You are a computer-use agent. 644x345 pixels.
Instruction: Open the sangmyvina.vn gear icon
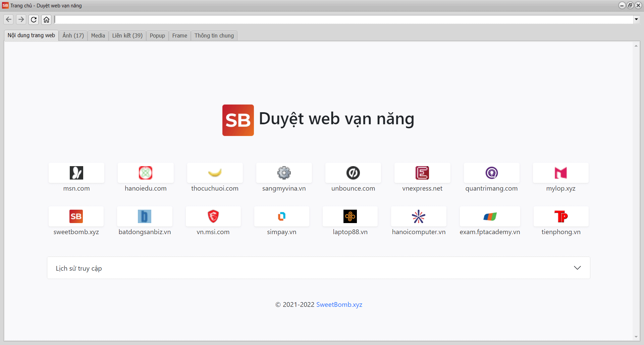tap(284, 173)
